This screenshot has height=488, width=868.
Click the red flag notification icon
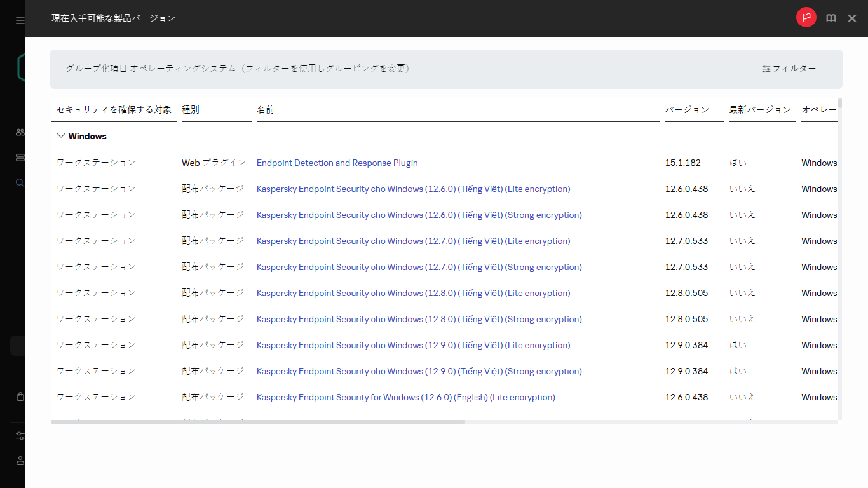(806, 18)
